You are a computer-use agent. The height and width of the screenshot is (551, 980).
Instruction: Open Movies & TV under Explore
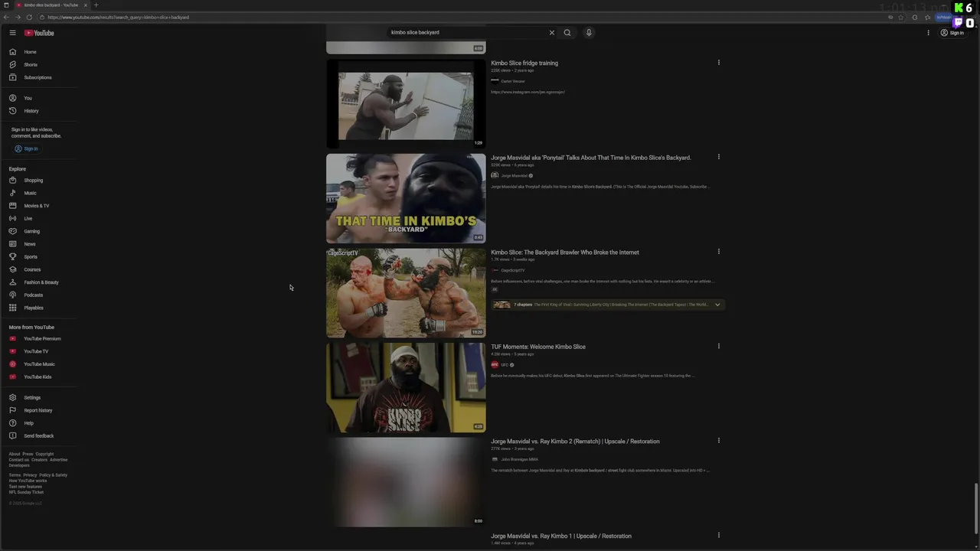[x=38, y=206]
